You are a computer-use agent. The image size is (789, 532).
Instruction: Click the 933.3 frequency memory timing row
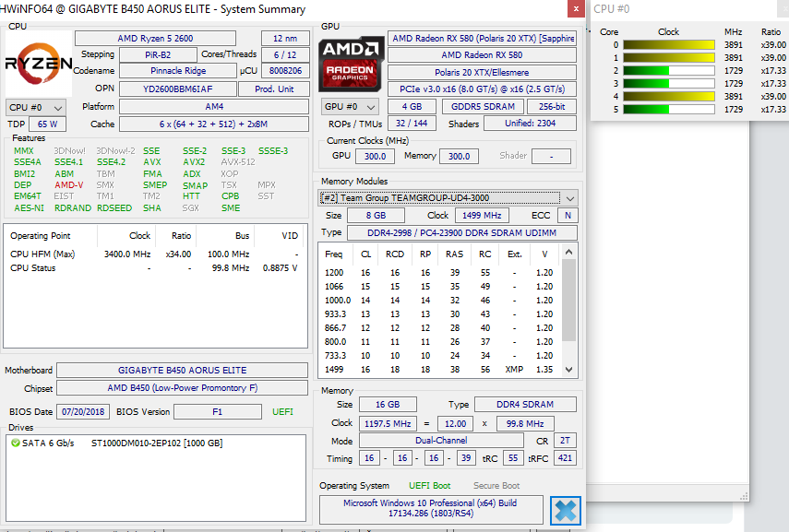tap(439, 314)
